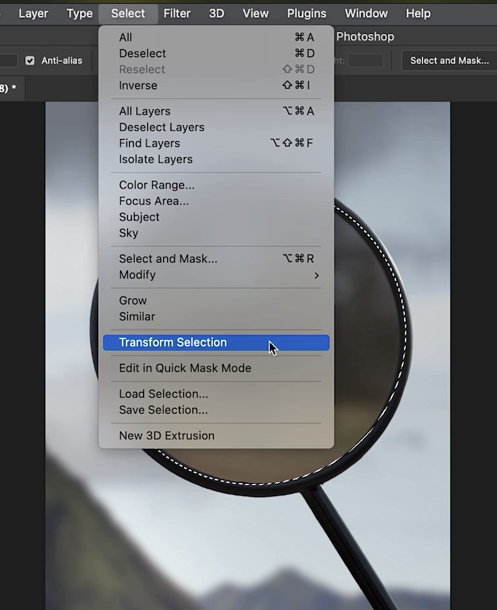The image size is (497, 610).
Task: Click Transform Selection menu item
Action: click(x=216, y=342)
